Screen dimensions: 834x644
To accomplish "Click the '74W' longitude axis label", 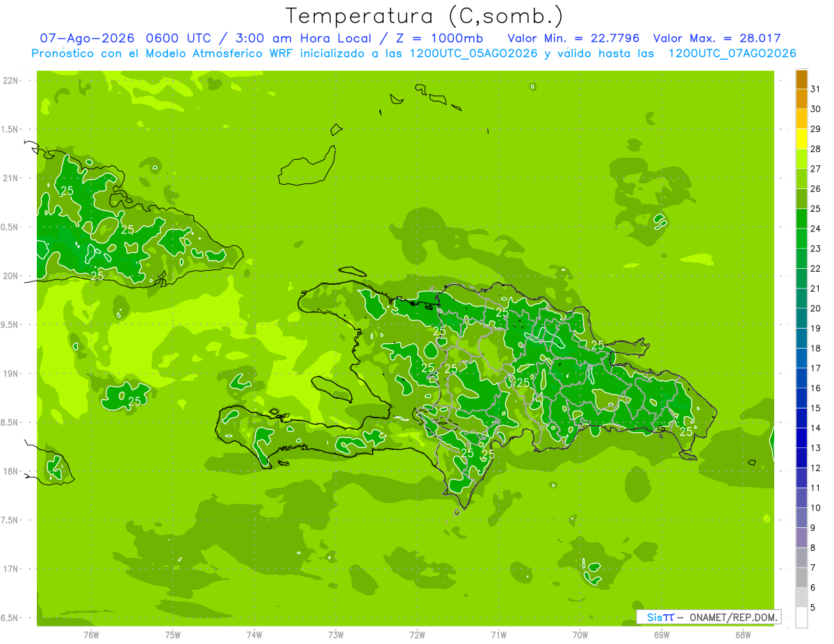I will pos(254,634).
